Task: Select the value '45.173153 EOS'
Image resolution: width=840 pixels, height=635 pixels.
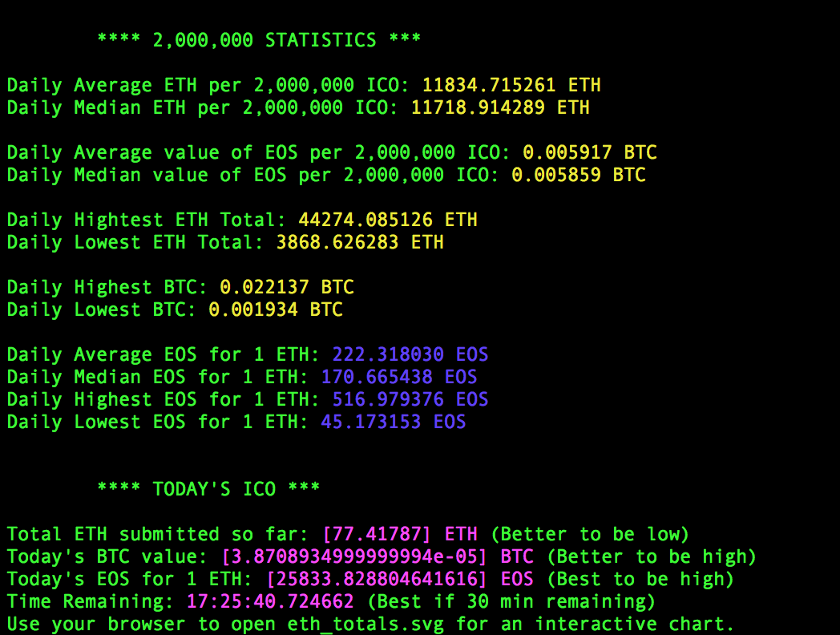Action: click(x=394, y=423)
